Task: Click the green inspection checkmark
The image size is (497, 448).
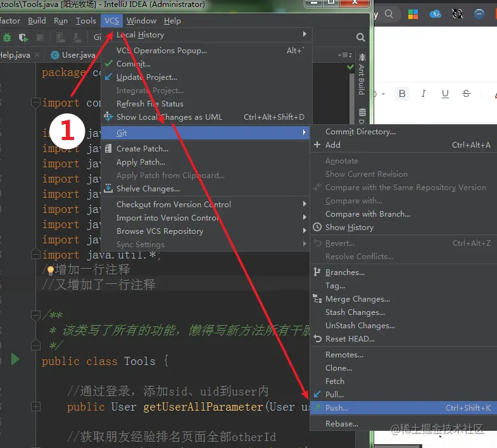Action: click(x=350, y=67)
